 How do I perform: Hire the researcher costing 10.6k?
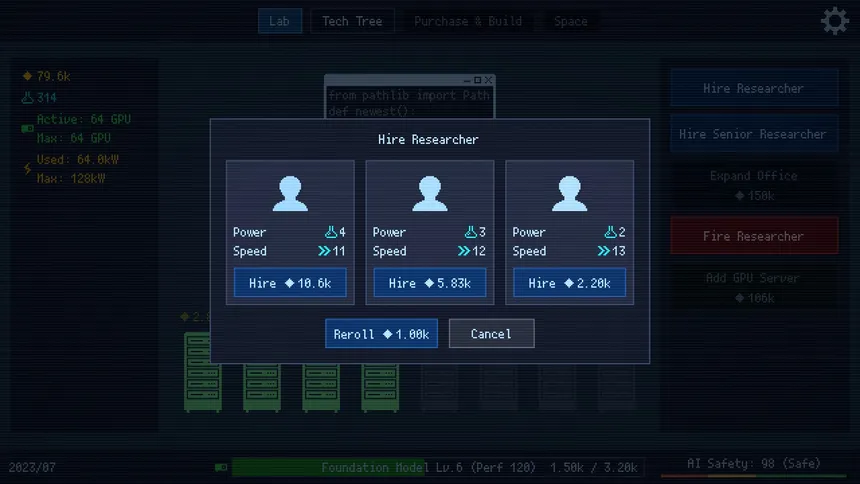tap(290, 283)
